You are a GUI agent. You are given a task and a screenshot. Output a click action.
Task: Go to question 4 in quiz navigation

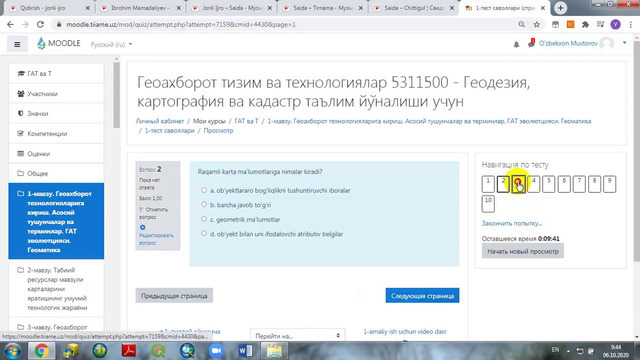pyautogui.click(x=533, y=184)
